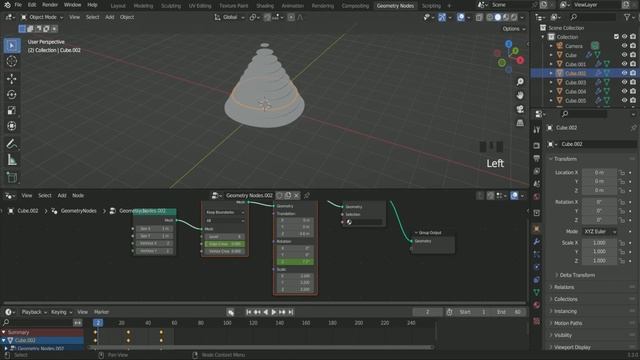Open the Tool properties tab
The image size is (640, 360).
[x=537, y=130]
